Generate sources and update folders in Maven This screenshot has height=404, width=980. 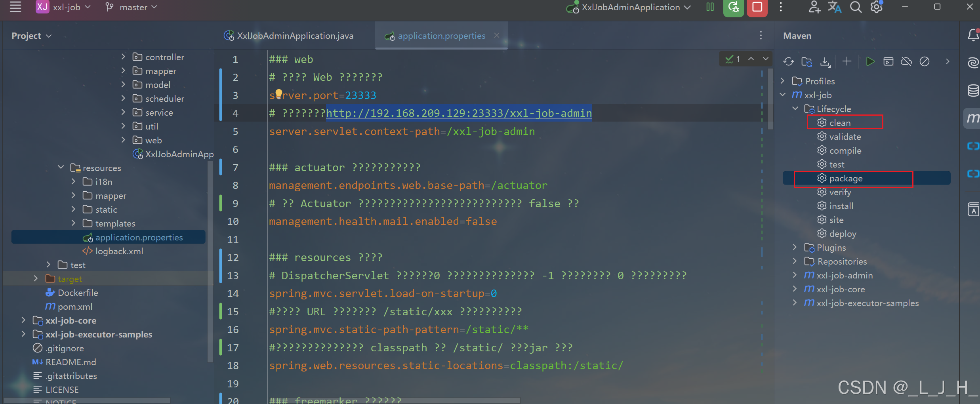(x=807, y=61)
